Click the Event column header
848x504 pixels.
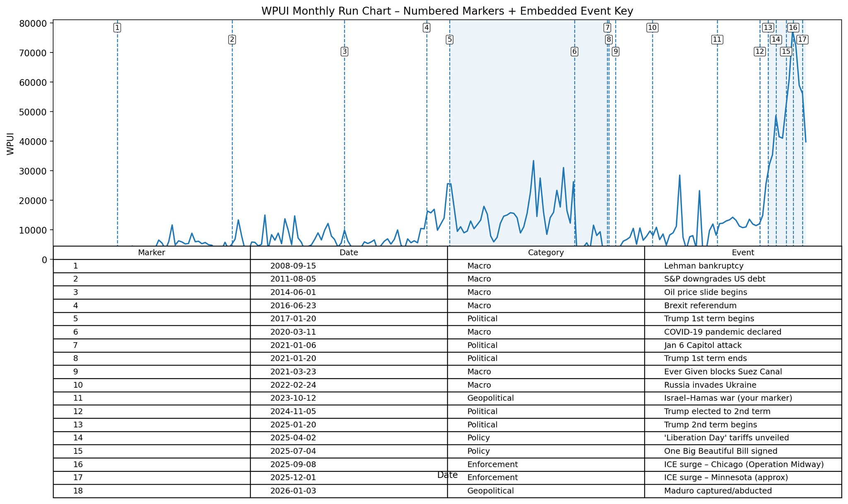tap(743, 253)
